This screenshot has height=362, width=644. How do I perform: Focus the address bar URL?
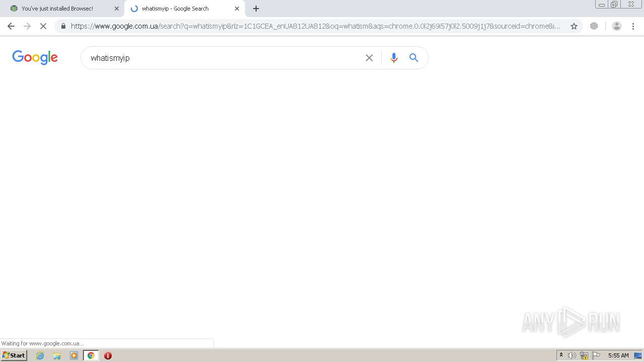315,26
